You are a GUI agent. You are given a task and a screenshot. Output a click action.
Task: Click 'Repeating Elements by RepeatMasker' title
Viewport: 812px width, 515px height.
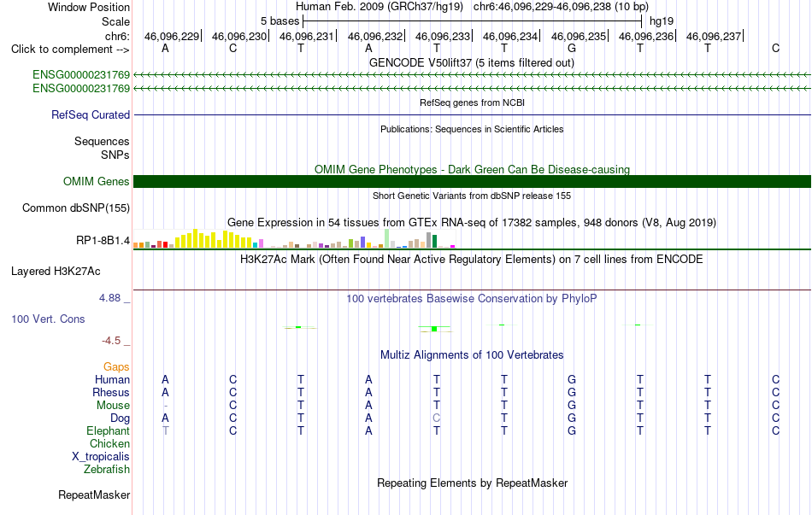[x=472, y=483]
